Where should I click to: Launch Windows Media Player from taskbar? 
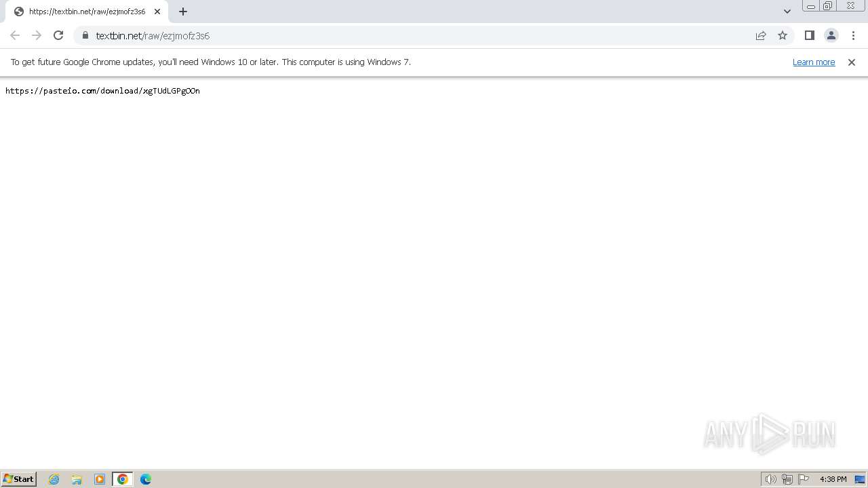(100, 479)
